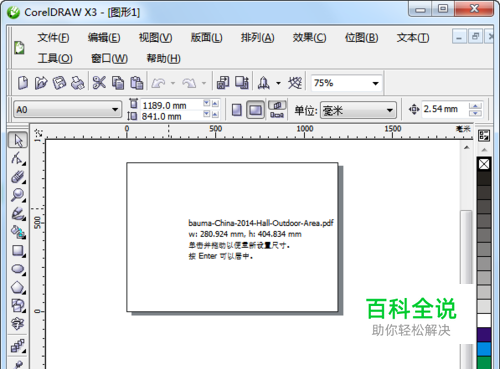The width and height of the screenshot is (500, 369).
Task: Increase the nudge offset with up stepper
Action: click(475, 106)
